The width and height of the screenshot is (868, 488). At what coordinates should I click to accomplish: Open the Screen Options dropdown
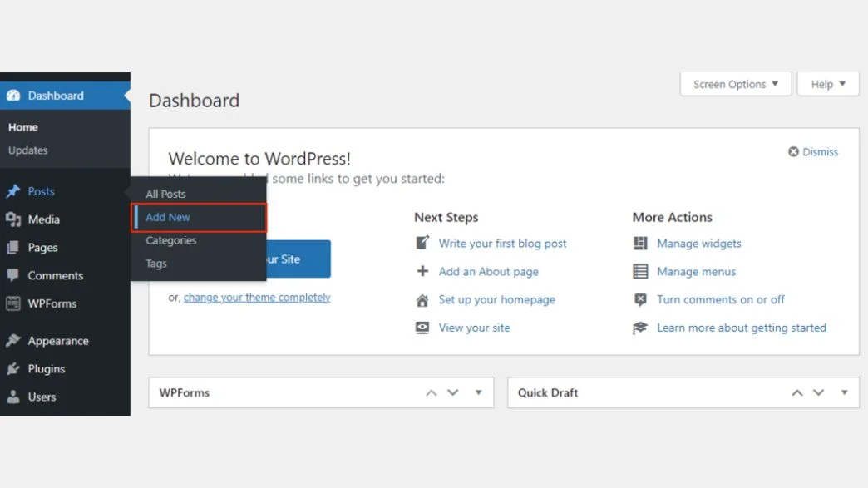coord(734,83)
